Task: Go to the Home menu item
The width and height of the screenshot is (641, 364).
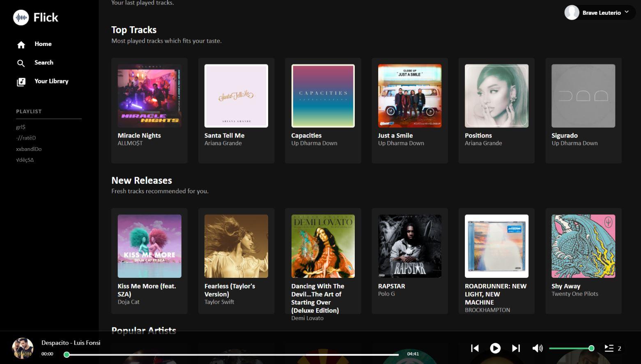Action: click(43, 44)
